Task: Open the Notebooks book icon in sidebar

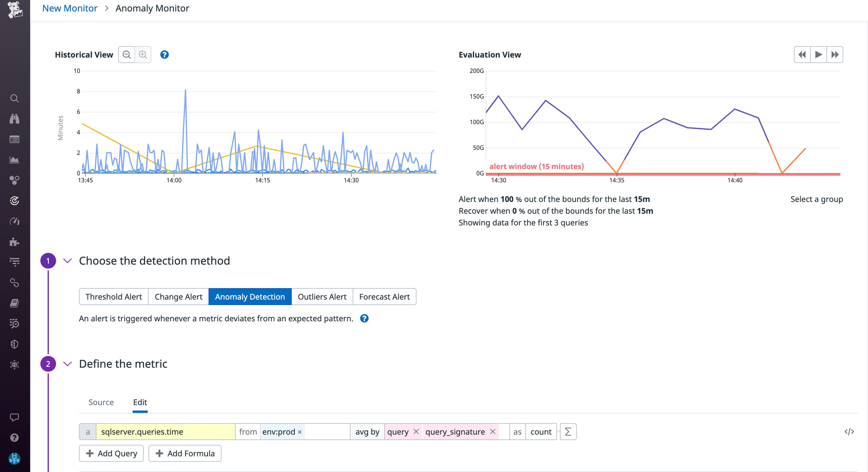Action: pyautogui.click(x=15, y=303)
